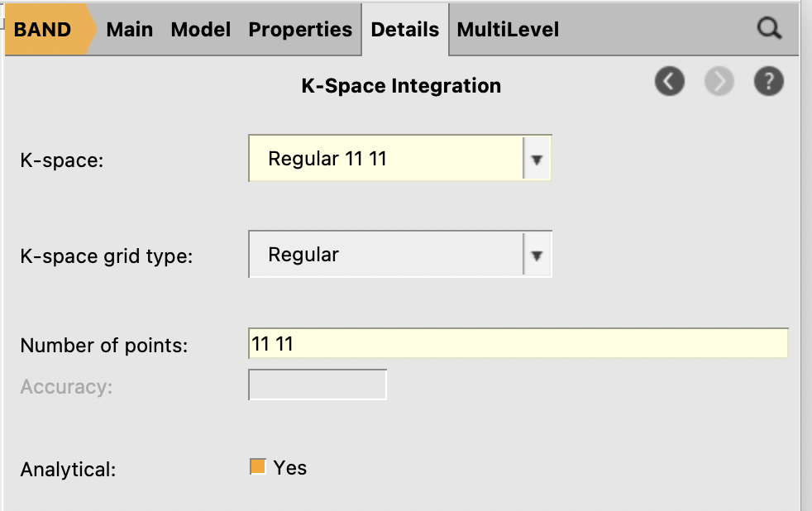Click the help question mark icon

click(x=768, y=82)
